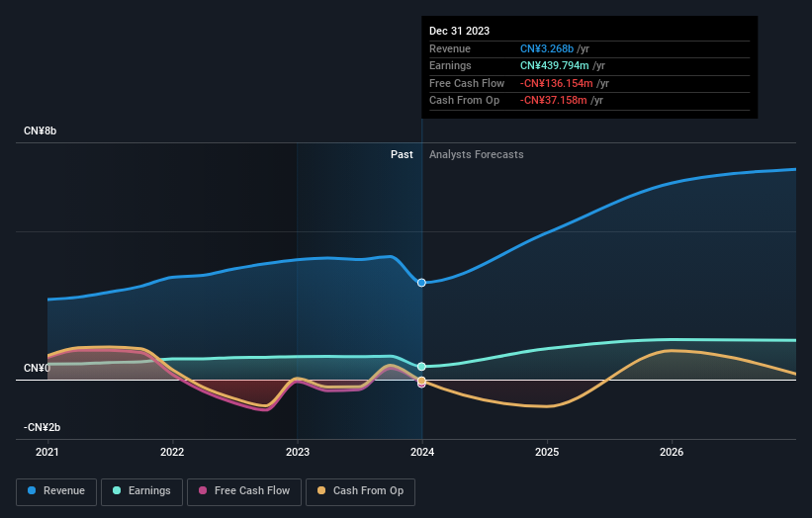Viewport: 812px width, 518px height.
Task: Click the 'Analysts Forecasts' label
Action: [476, 154]
